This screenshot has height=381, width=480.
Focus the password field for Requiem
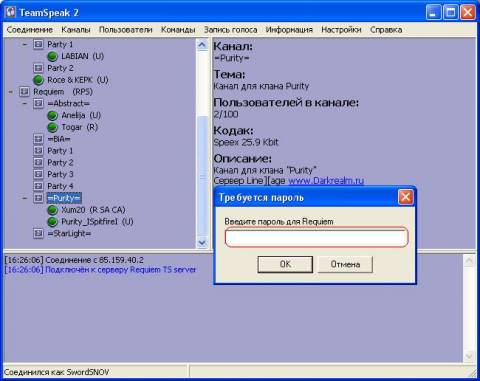tap(316, 237)
